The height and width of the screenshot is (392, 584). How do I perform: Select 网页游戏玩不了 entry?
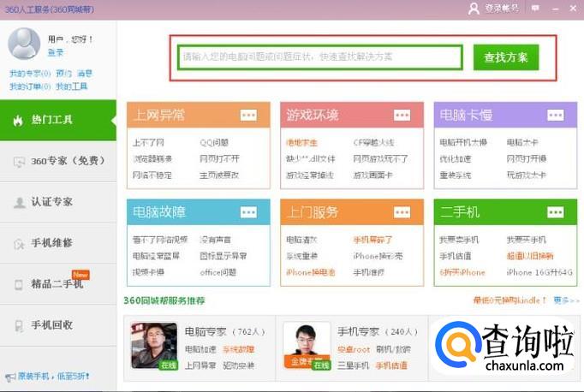tap(381, 159)
